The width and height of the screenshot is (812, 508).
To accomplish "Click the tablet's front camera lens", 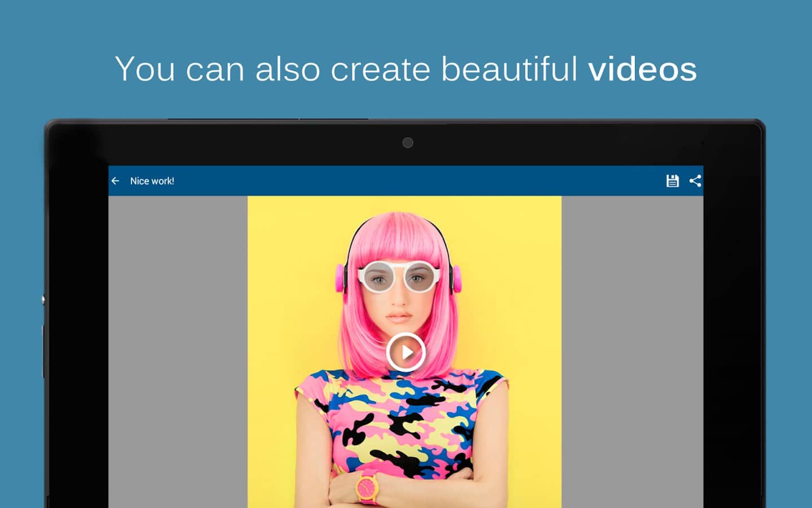I will tap(408, 143).
